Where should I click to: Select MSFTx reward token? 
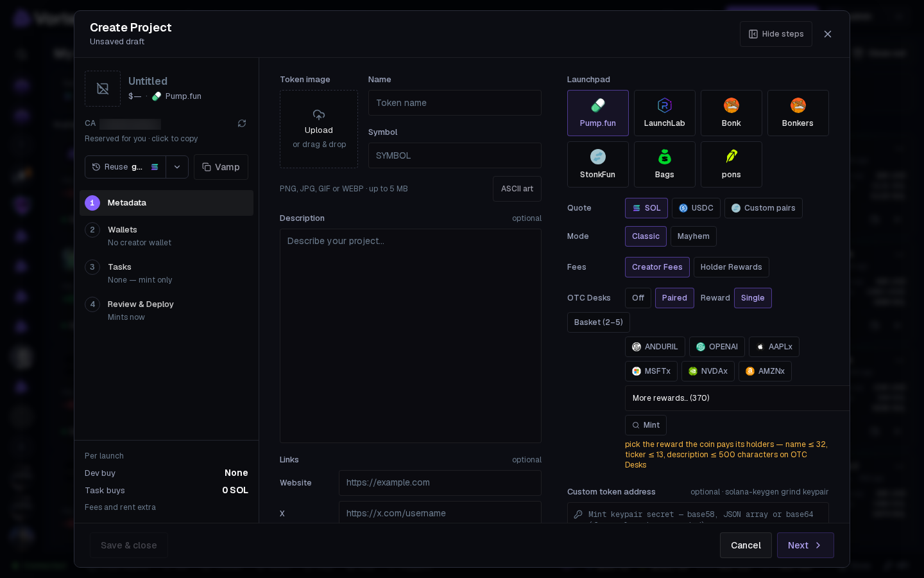651,371
